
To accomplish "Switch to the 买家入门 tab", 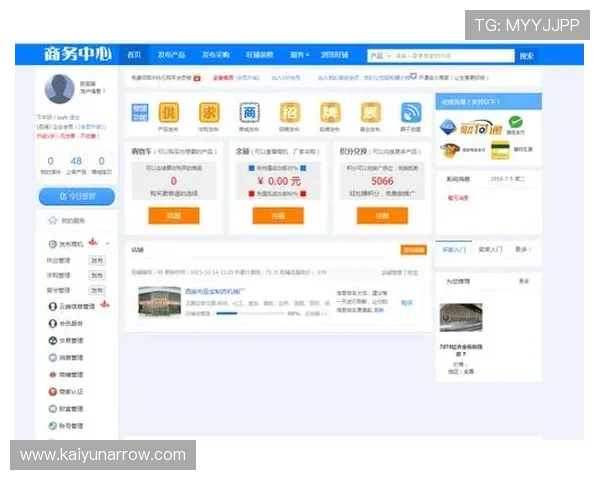I will (454, 250).
